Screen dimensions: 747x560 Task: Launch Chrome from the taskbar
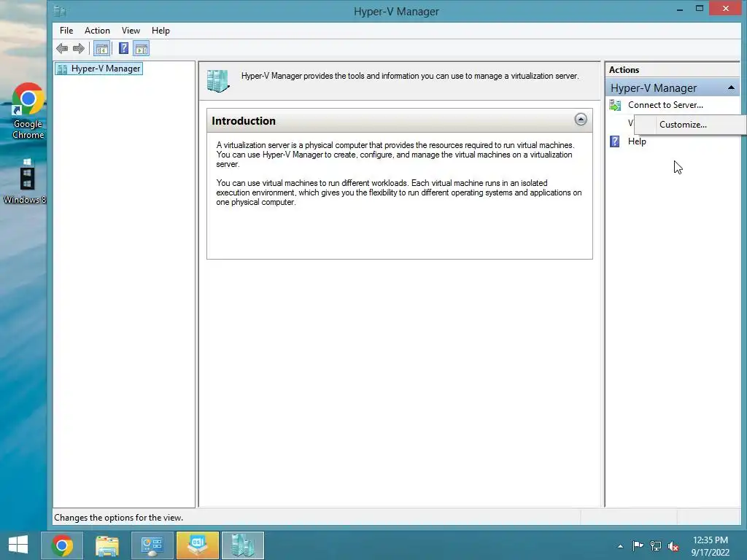pos(62,545)
